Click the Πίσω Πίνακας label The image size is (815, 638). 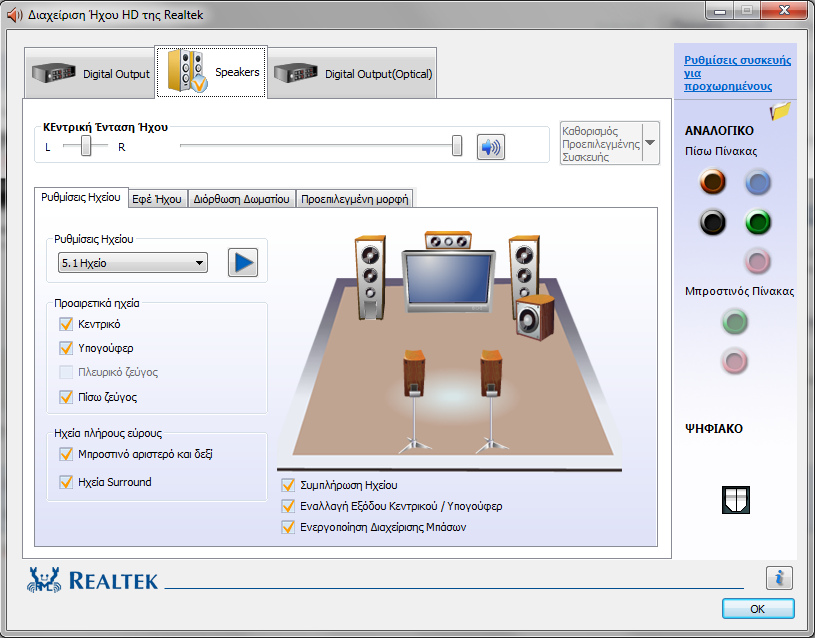pos(721,151)
